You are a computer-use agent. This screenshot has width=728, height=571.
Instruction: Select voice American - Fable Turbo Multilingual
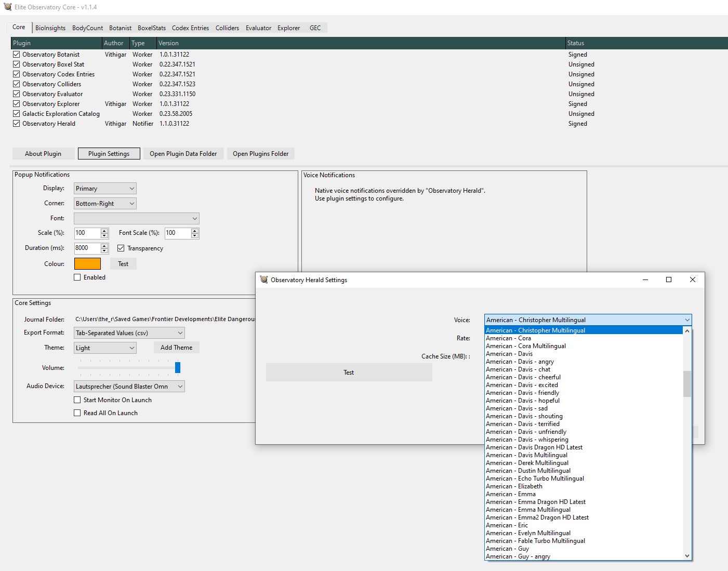coord(584,541)
